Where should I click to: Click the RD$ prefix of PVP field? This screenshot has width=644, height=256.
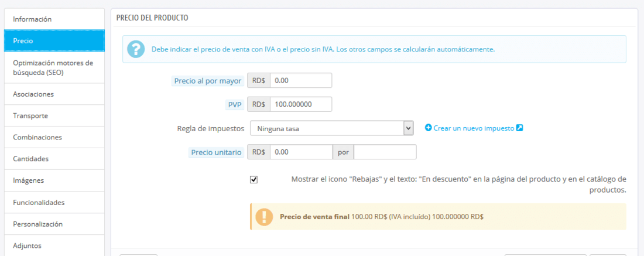[x=259, y=104]
